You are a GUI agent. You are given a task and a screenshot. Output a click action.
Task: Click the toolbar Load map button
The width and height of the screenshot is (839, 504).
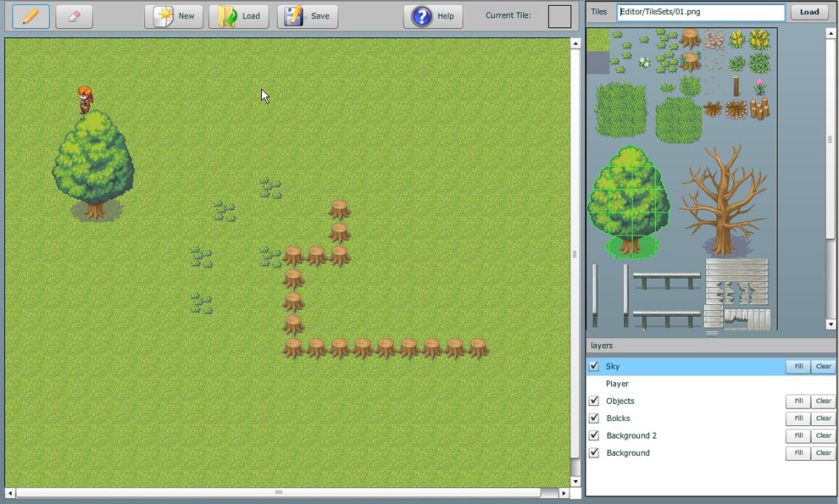click(239, 16)
